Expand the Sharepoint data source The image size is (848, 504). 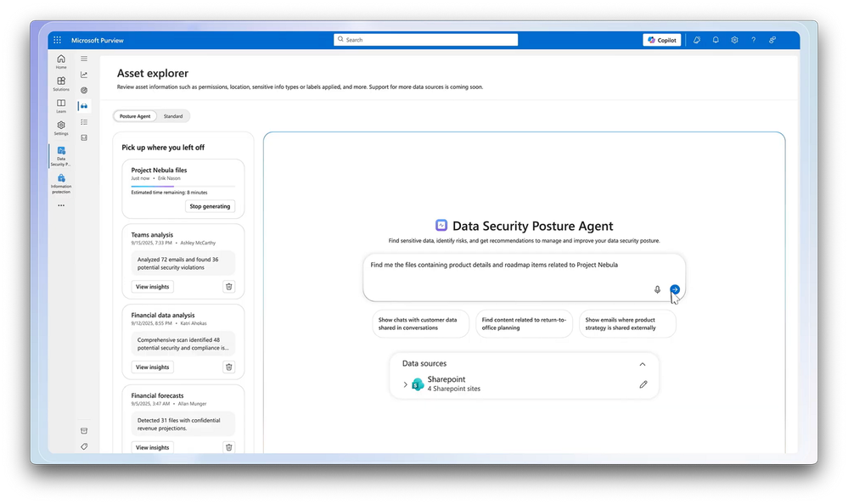click(x=405, y=384)
